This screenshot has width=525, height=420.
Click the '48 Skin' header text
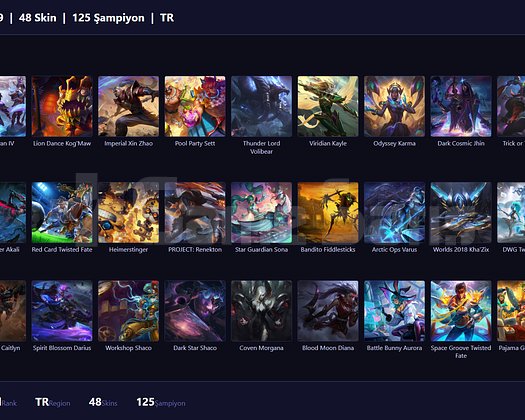38,18
